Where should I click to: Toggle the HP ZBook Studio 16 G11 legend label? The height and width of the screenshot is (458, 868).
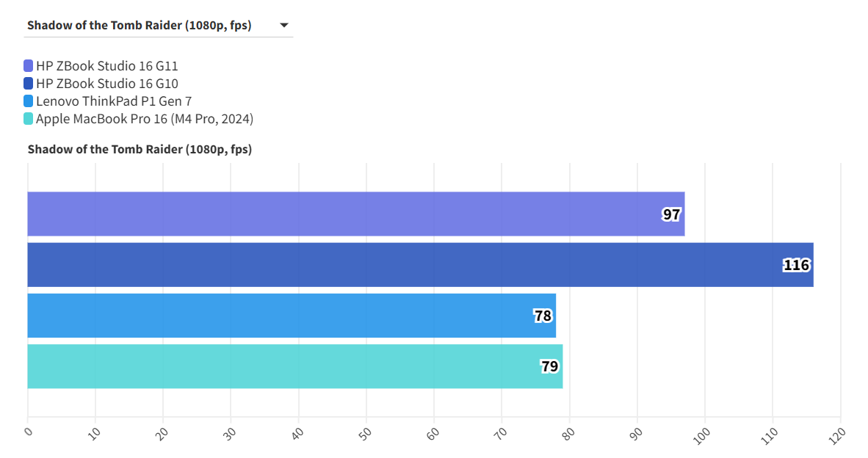click(x=107, y=66)
